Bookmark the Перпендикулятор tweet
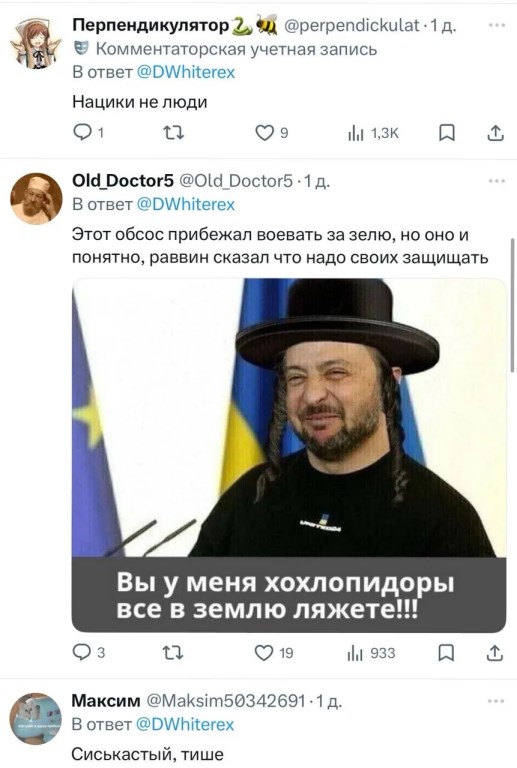 tap(446, 133)
